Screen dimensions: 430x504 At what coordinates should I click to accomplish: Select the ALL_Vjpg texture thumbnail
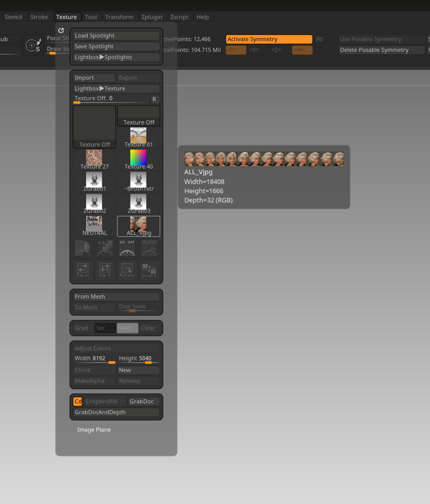139,226
